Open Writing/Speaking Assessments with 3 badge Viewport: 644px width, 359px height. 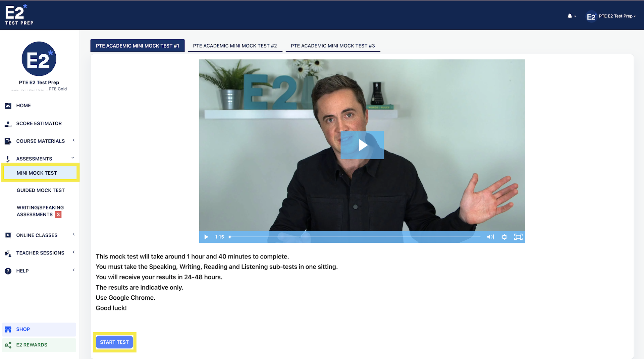(40, 211)
